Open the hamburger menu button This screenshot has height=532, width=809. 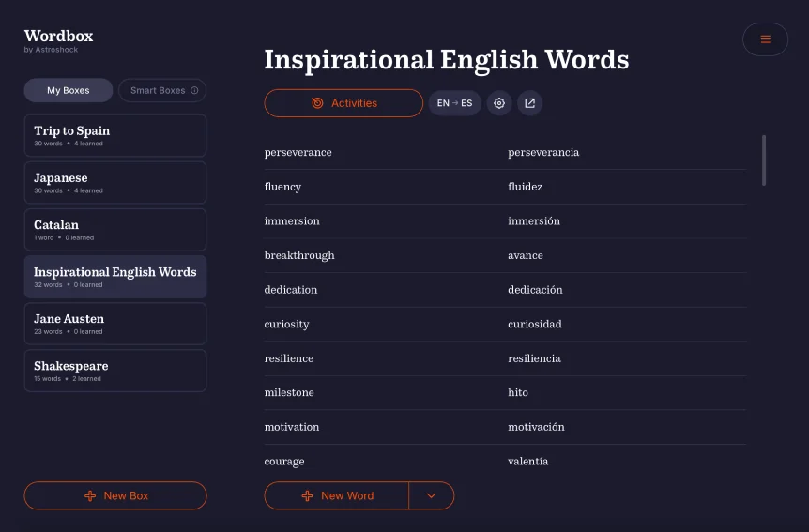[x=765, y=39]
